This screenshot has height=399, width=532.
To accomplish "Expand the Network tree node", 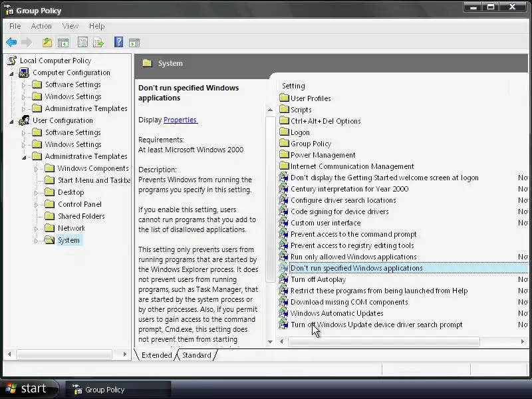I will [36, 229].
